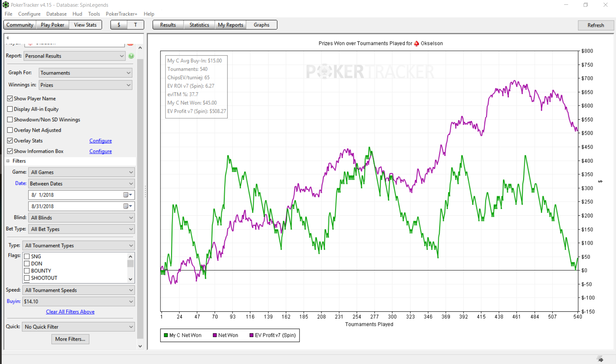Click the green help icon beside Report
Screen dimensions: 616x364
(x=131, y=56)
